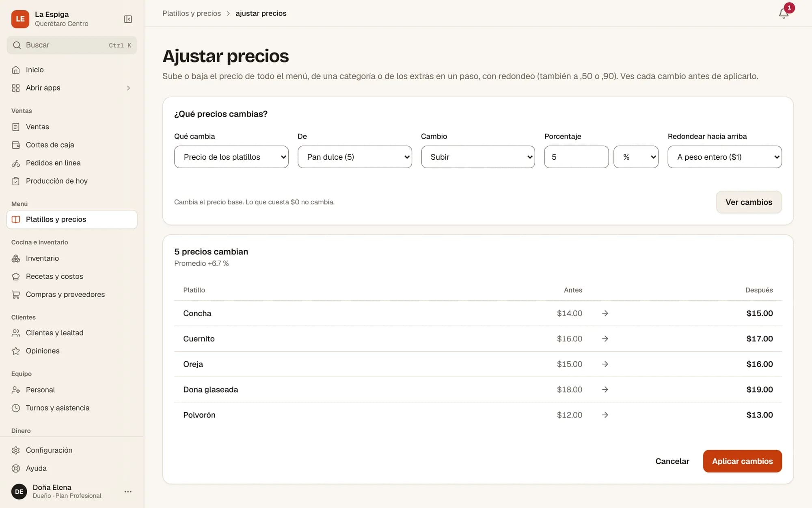Open the Pan dulce category dropdown

pyautogui.click(x=355, y=157)
